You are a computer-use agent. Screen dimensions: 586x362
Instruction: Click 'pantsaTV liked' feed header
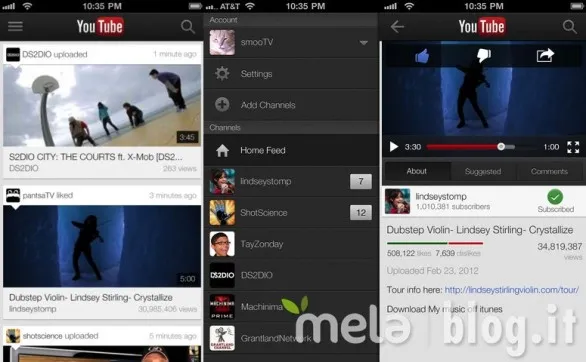(x=48, y=195)
